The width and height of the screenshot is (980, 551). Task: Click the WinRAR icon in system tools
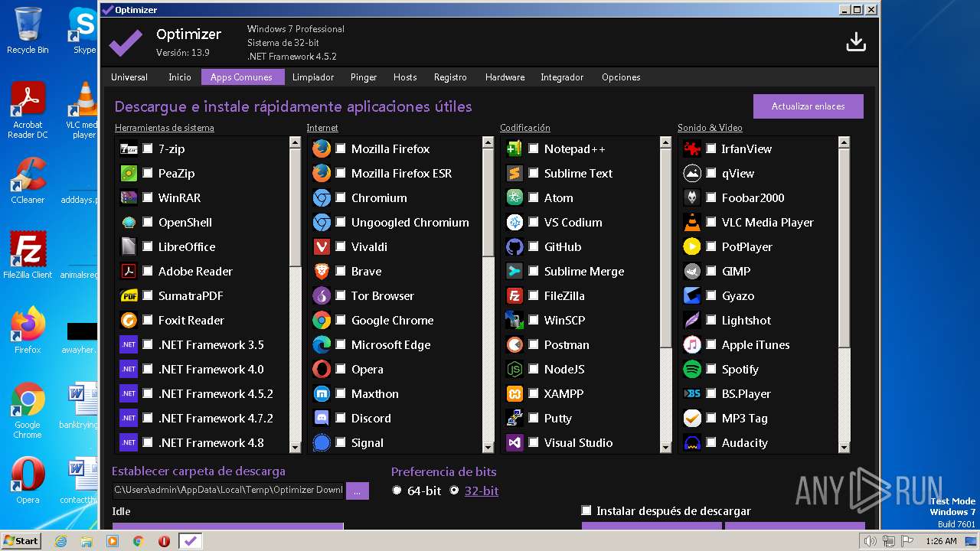click(129, 198)
